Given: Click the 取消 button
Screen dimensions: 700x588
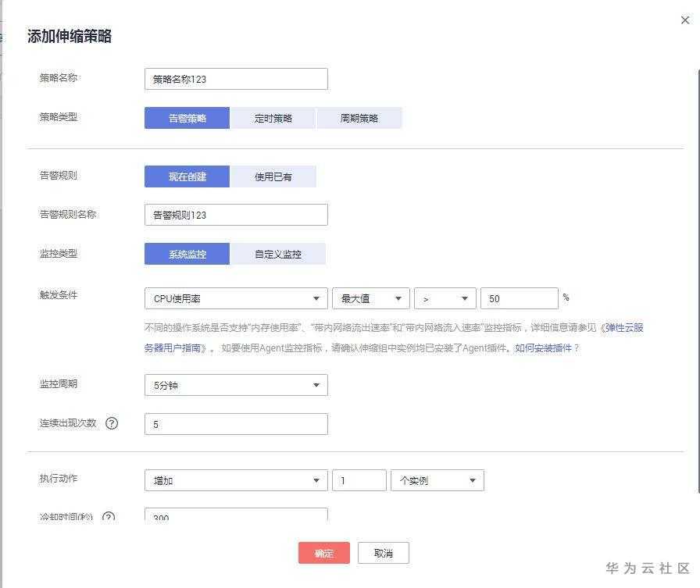Looking at the screenshot, I should 383,553.
